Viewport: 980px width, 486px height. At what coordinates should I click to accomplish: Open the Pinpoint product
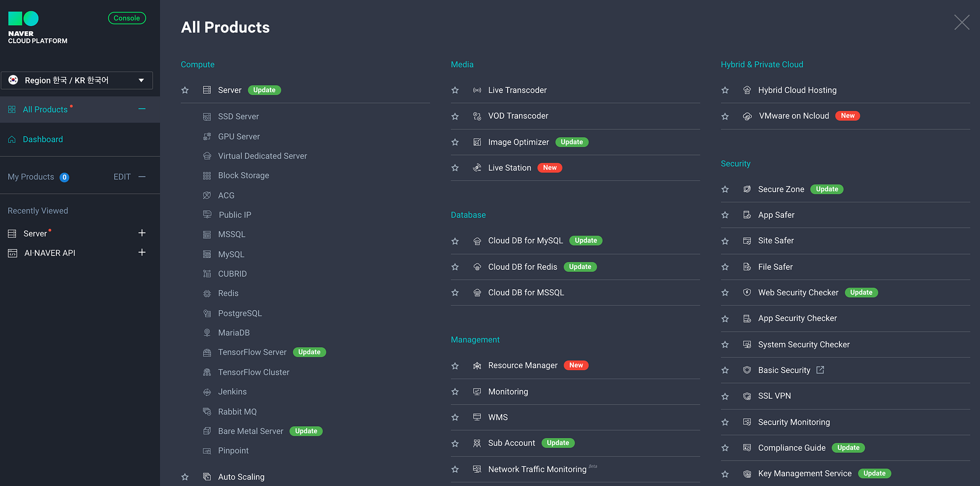coord(233,451)
